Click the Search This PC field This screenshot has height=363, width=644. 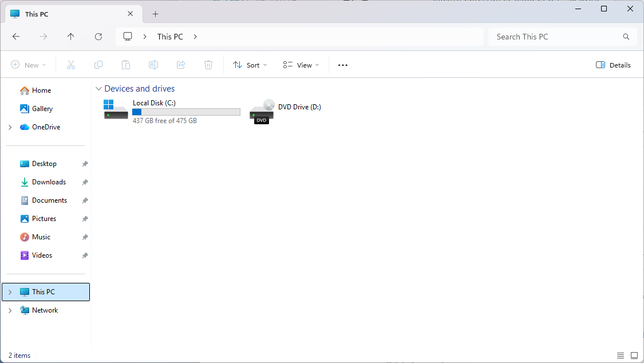point(555,37)
